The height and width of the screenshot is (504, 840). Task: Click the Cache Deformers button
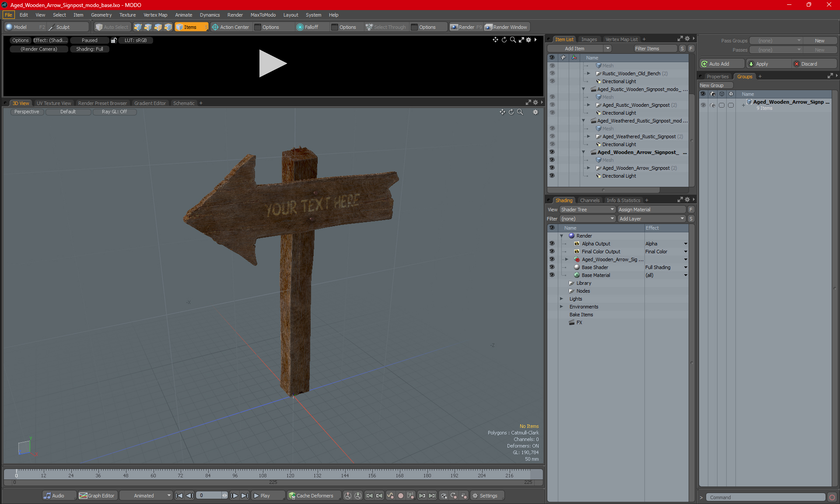click(311, 496)
